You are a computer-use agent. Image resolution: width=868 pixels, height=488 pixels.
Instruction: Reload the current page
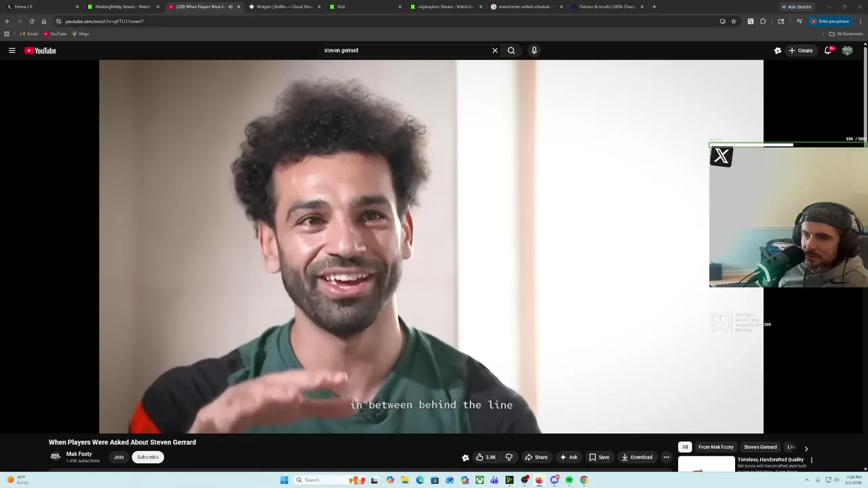[x=31, y=21]
